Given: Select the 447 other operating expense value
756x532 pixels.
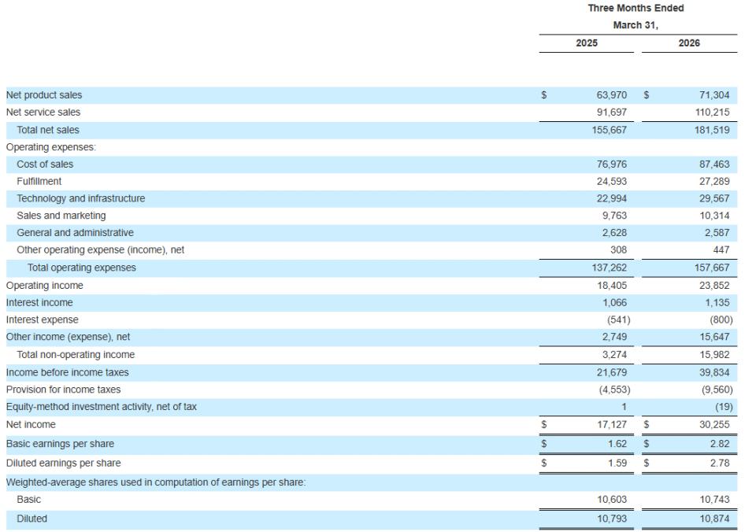Looking at the screenshot, I should 721,249.
